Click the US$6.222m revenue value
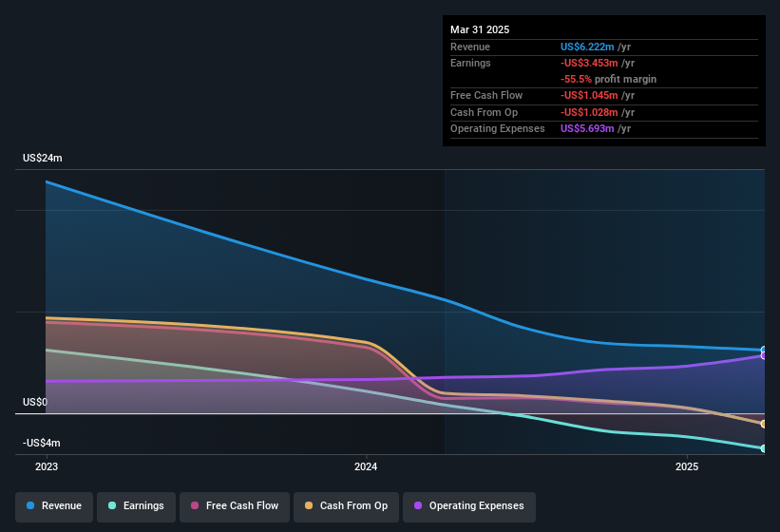Screen dimensions: 780x532 587,47
